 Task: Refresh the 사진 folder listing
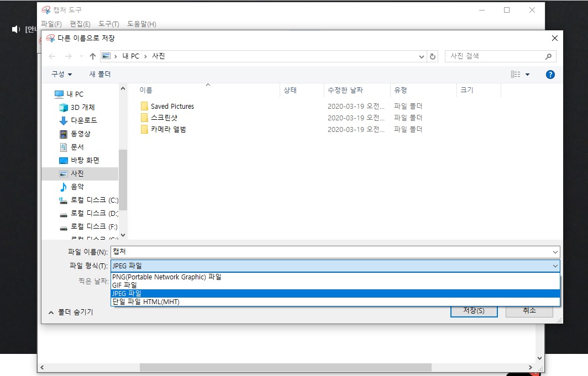tap(432, 56)
